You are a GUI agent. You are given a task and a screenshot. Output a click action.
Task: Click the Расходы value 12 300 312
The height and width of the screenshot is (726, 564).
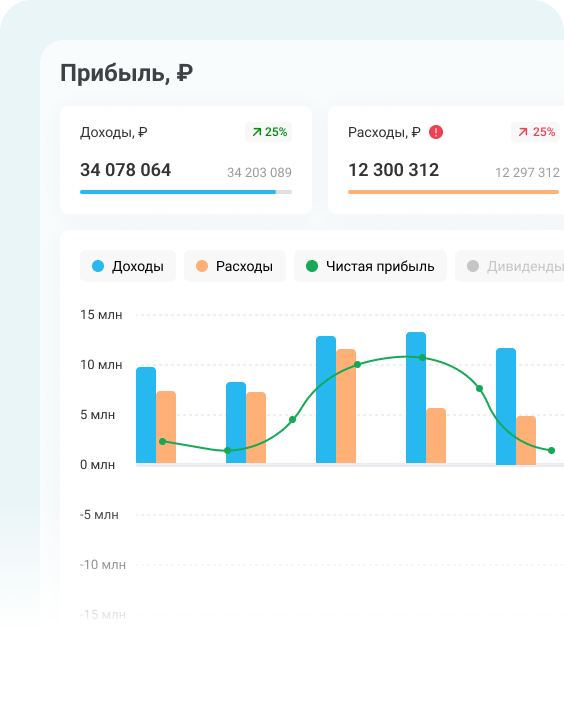click(394, 170)
